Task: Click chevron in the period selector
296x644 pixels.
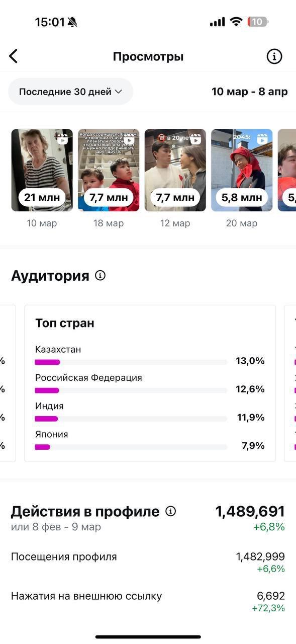Action: pyautogui.click(x=119, y=92)
